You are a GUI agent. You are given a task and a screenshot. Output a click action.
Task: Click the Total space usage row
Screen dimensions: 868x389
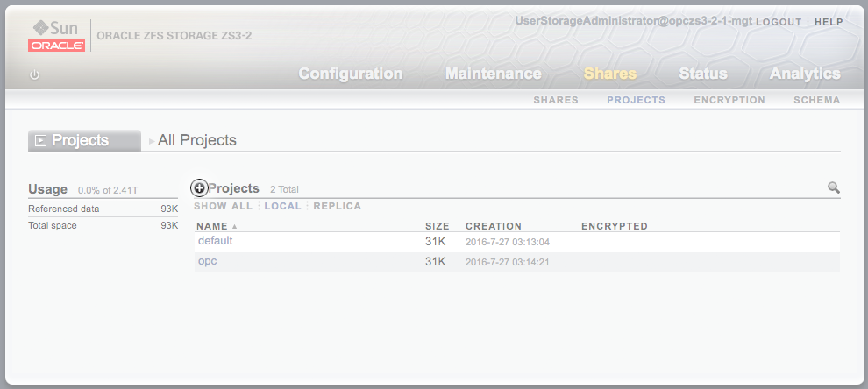[103, 226]
